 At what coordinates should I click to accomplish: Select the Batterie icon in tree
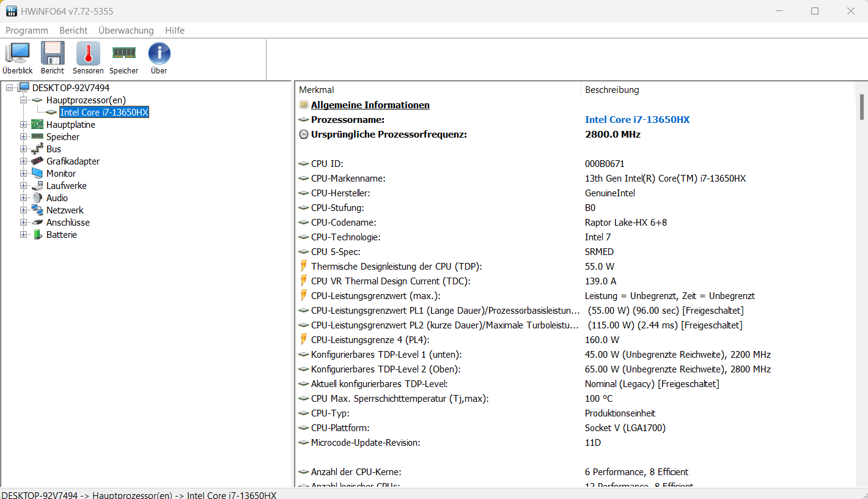tap(37, 235)
